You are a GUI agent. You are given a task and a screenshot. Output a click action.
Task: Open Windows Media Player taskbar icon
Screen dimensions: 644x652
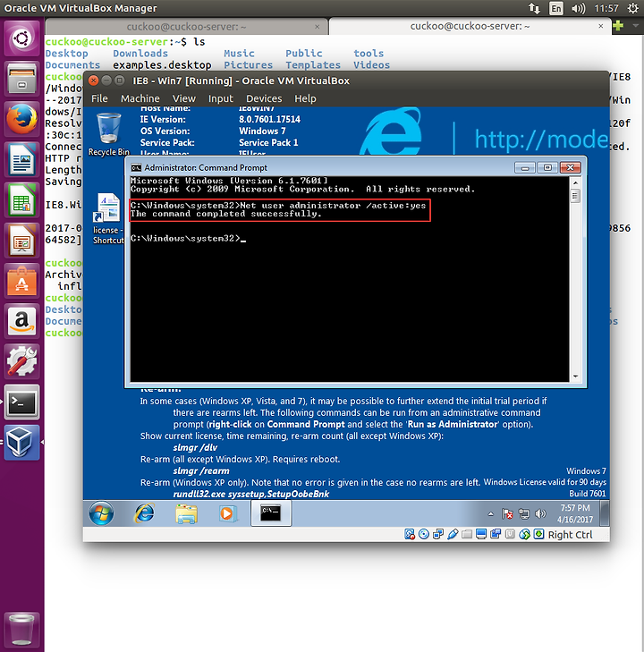[x=228, y=513]
